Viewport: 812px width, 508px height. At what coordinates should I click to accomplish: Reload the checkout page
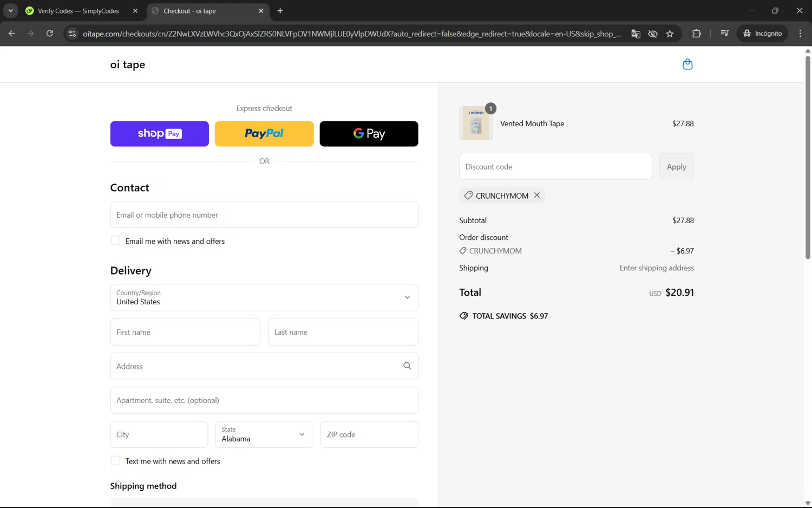49,34
